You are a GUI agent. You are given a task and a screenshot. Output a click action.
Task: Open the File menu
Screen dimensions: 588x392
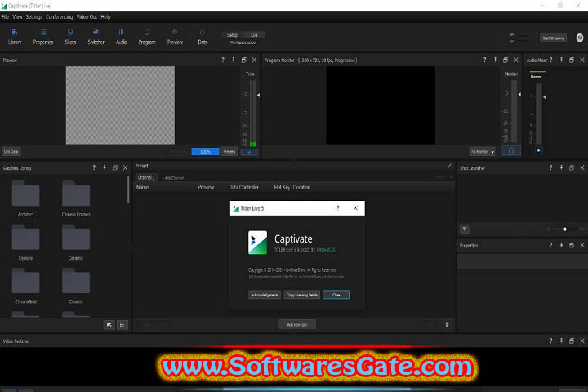click(x=5, y=16)
